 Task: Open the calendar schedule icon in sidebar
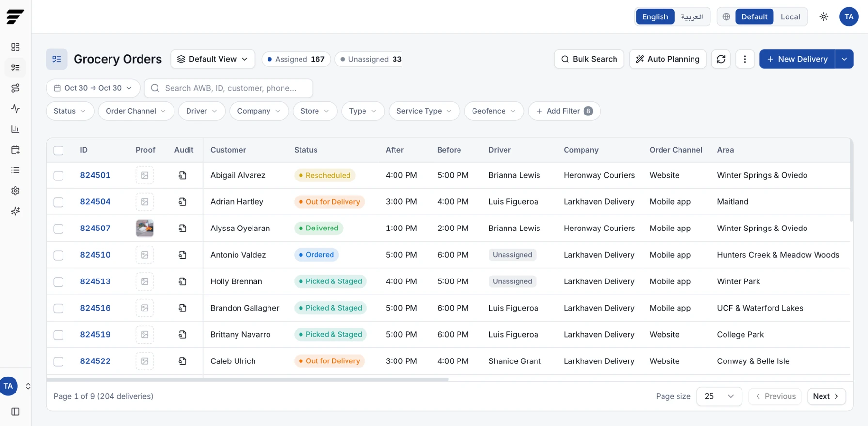click(16, 150)
